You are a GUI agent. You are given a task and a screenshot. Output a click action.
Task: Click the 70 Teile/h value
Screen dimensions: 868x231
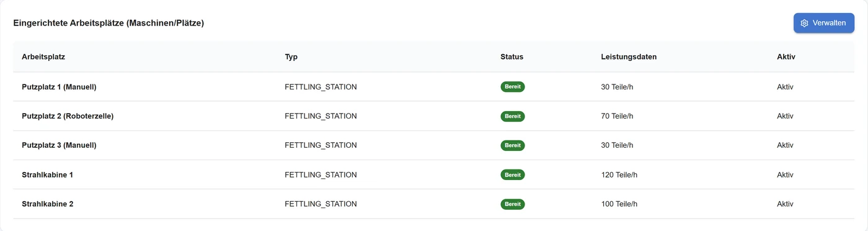click(x=617, y=116)
